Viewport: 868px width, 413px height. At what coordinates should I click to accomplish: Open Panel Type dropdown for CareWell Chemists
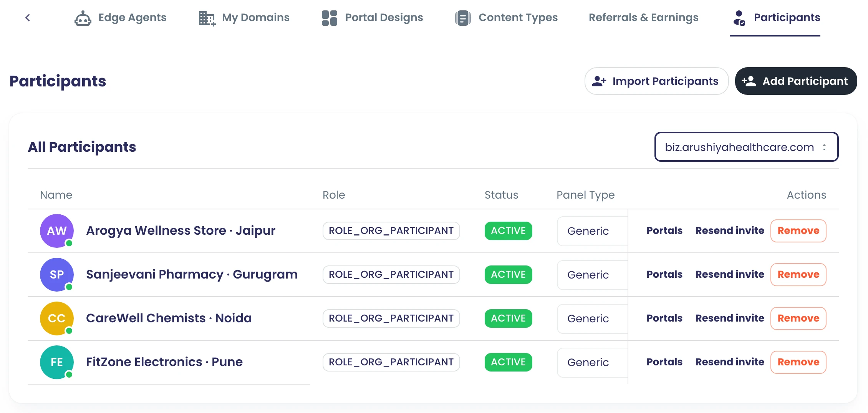(592, 318)
